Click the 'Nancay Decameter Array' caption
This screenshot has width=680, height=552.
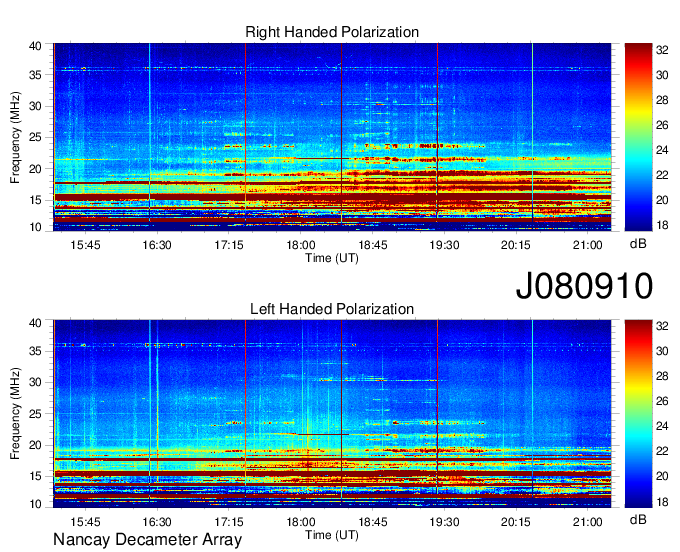(147, 540)
